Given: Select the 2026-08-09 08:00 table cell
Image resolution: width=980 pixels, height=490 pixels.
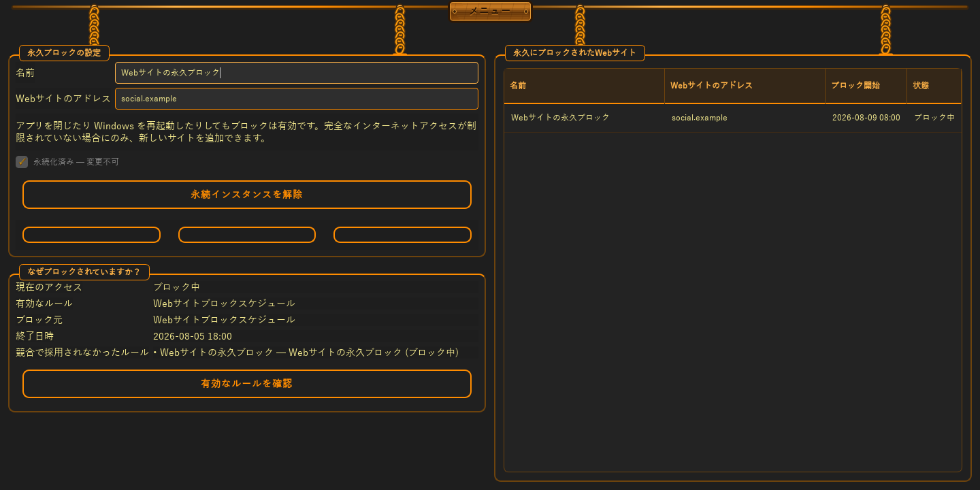Looking at the screenshot, I should tap(866, 118).
